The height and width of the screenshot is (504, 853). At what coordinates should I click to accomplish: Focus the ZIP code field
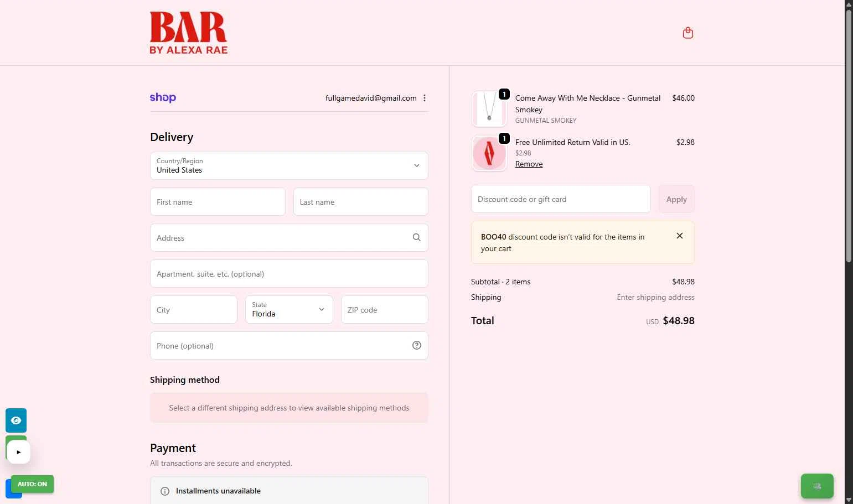[385, 309]
